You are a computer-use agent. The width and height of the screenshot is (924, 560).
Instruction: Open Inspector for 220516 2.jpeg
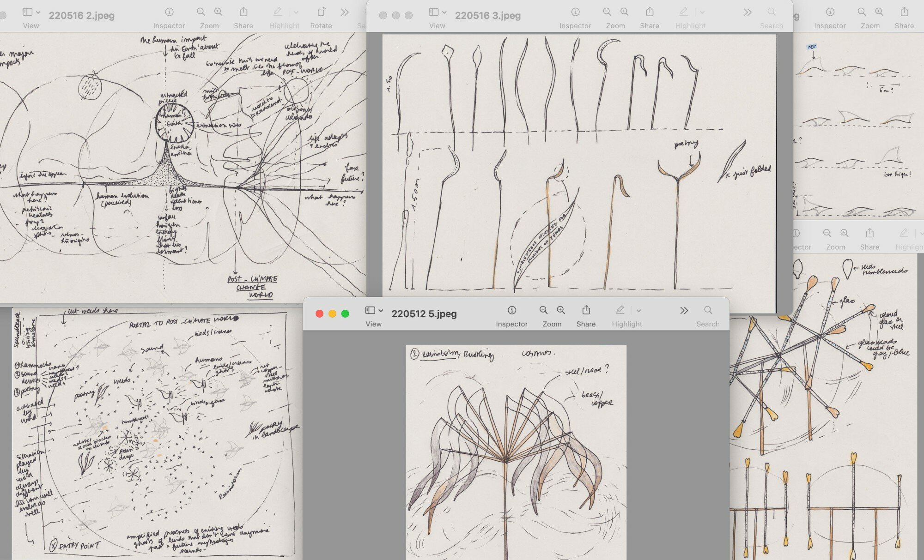click(169, 12)
